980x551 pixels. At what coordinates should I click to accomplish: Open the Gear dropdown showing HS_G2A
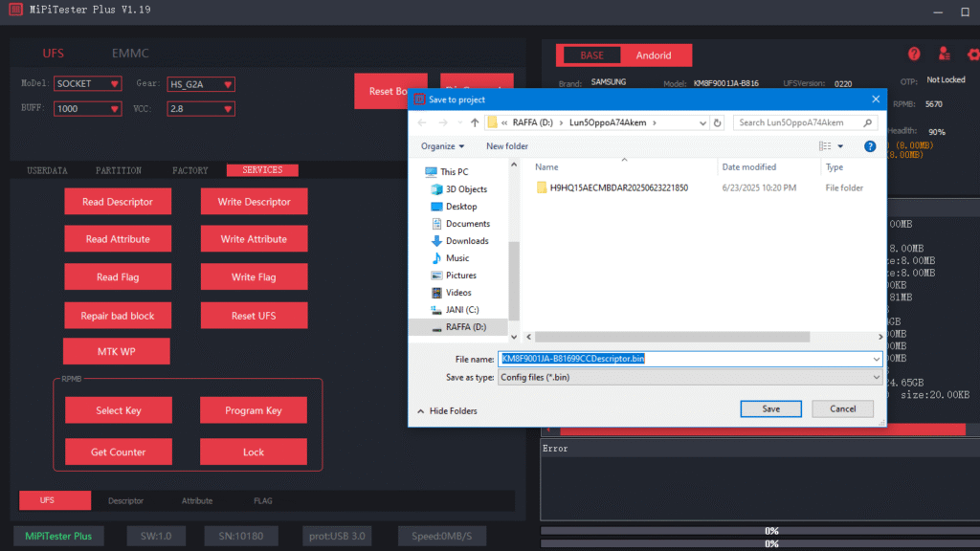[x=200, y=83]
